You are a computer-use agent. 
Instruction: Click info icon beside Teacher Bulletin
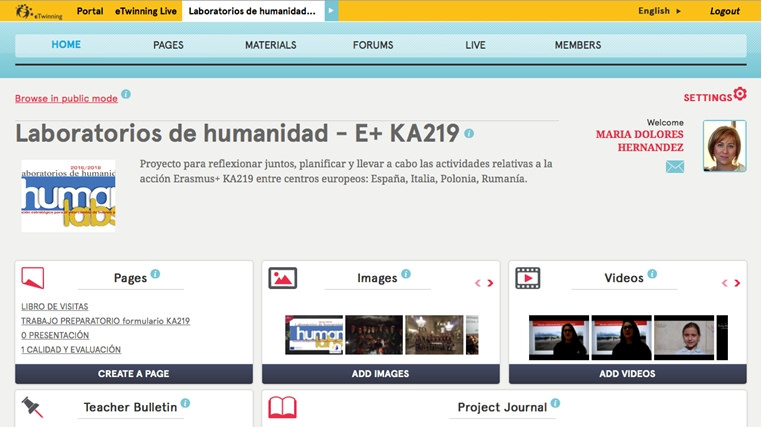click(x=185, y=404)
